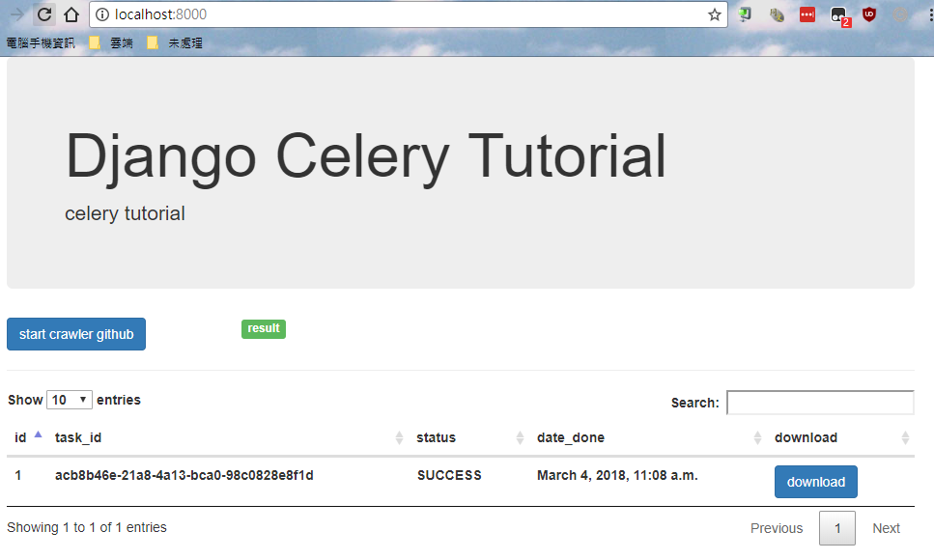Click the green result badge
934x560 pixels.
pyautogui.click(x=264, y=329)
